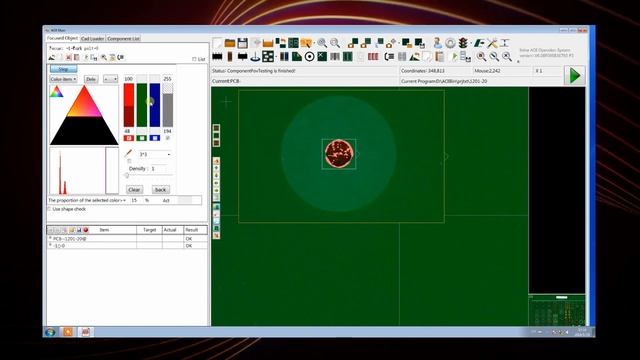Expand the second row in results table
This screenshot has width=640, height=360.
[51, 245]
